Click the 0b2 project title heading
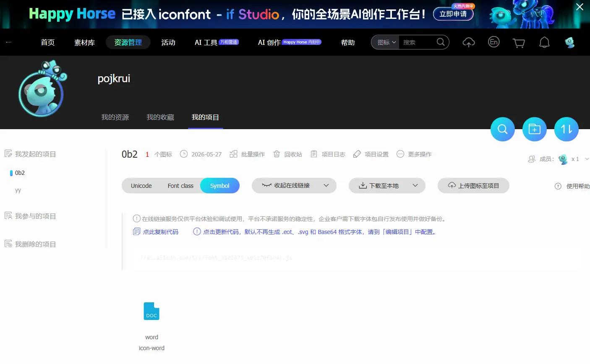Viewport: 590px width, 364px height. click(130, 154)
